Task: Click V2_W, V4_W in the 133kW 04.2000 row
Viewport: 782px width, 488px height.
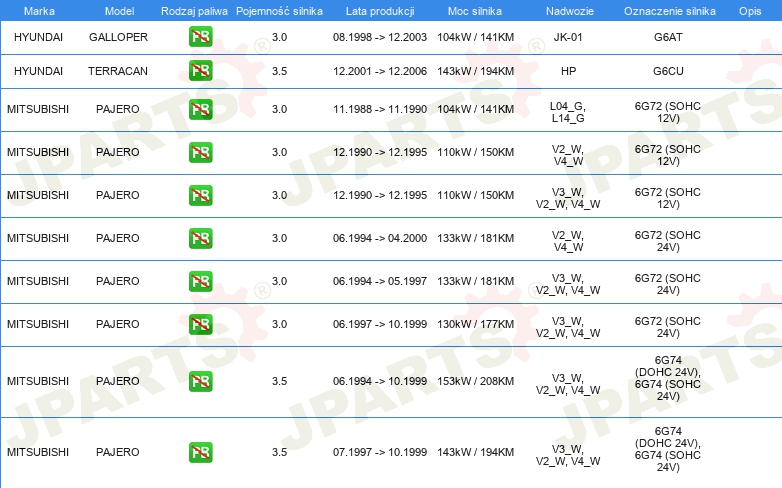Action: pos(568,241)
